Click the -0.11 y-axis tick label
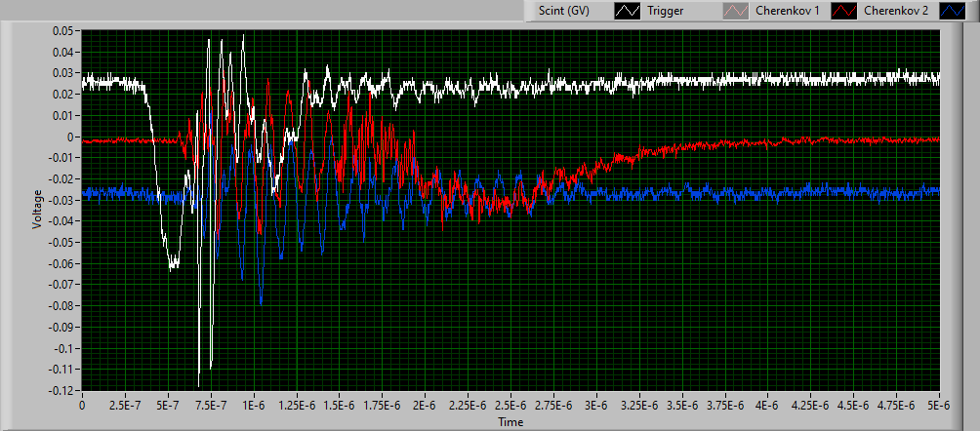Screen dimensions: 980x431 tap(63, 370)
